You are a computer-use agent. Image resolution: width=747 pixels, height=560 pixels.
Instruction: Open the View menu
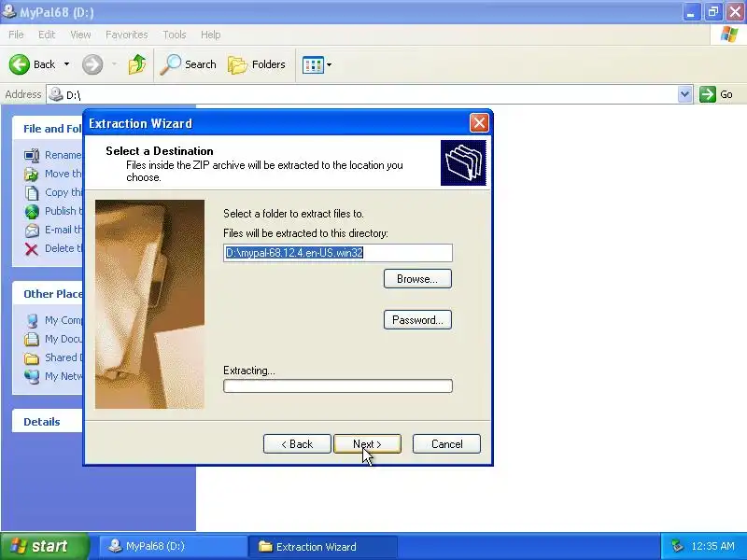[x=80, y=35]
